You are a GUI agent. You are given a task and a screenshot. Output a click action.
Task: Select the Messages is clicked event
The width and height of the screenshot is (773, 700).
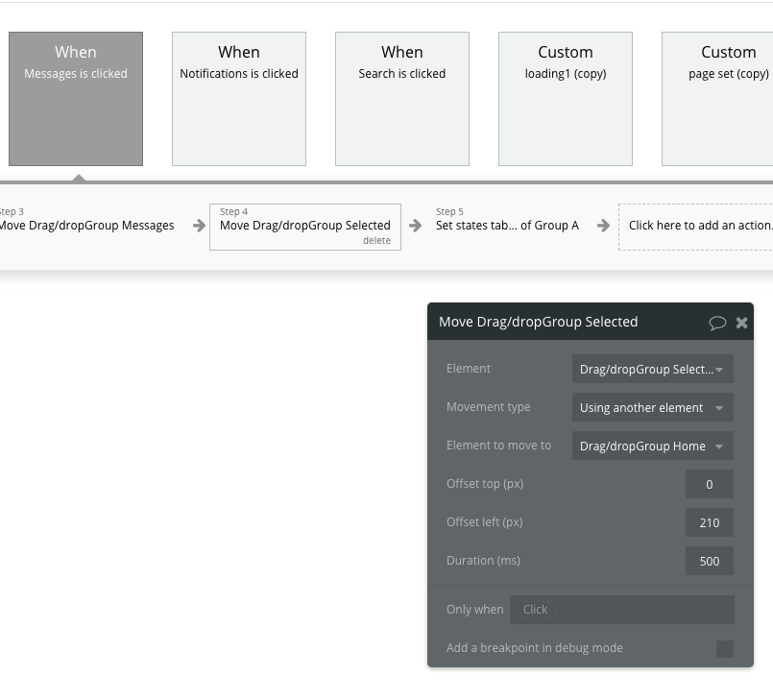[x=76, y=99]
